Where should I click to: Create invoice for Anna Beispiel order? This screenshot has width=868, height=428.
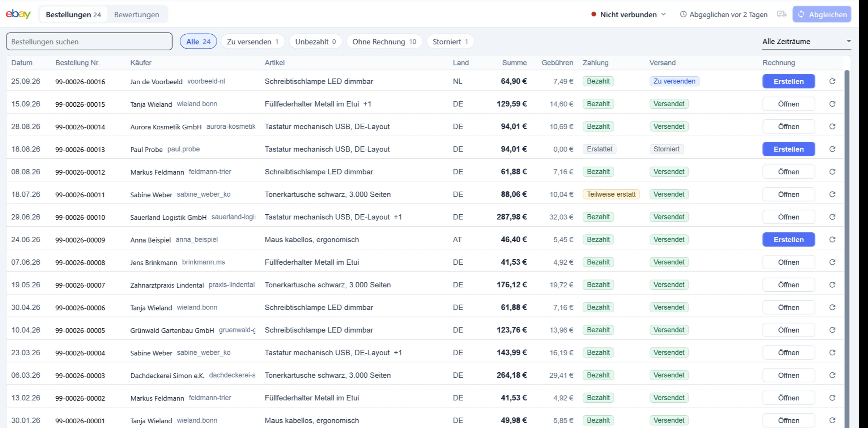click(x=788, y=240)
